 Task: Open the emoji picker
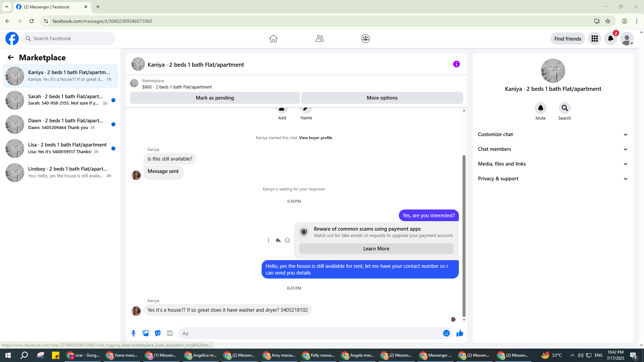click(x=446, y=333)
